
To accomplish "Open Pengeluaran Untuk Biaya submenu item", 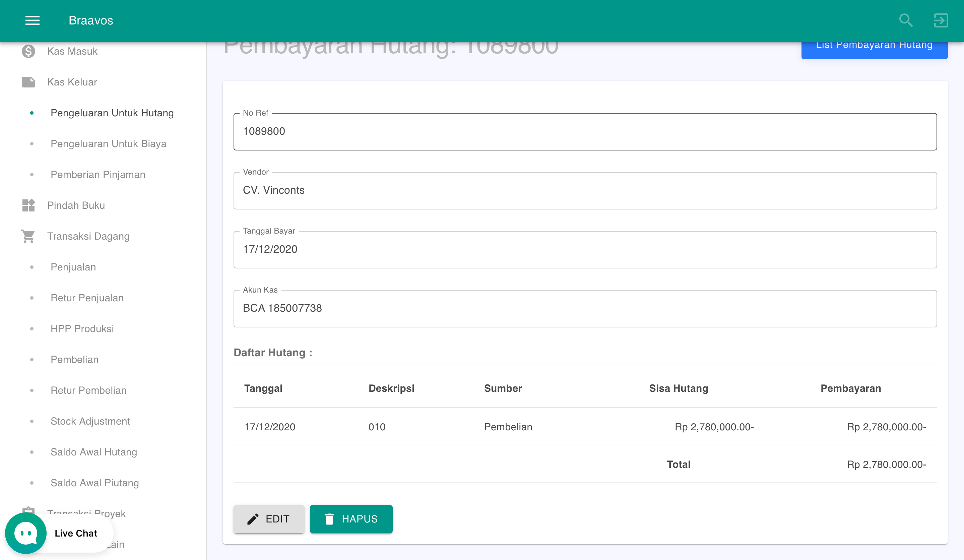I will pos(108,144).
